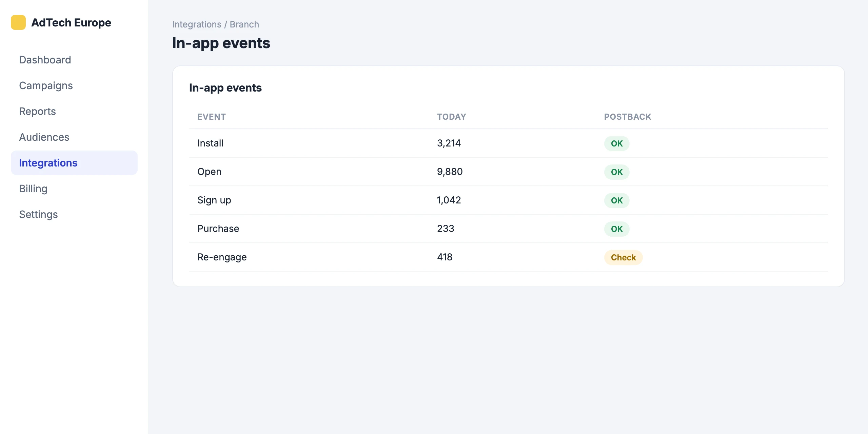Click the Check badge for Re-engage
Screen dimensions: 868x434
623,257
